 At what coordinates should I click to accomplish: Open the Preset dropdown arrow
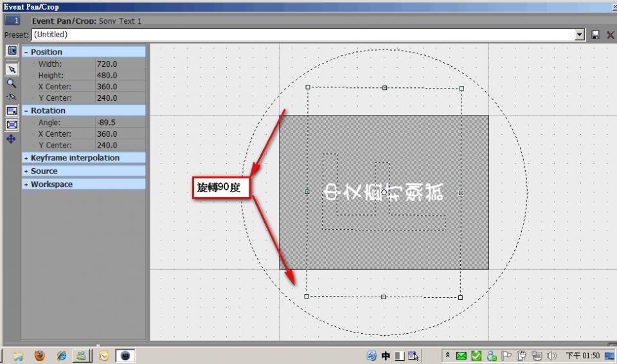(x=580, y=35)
